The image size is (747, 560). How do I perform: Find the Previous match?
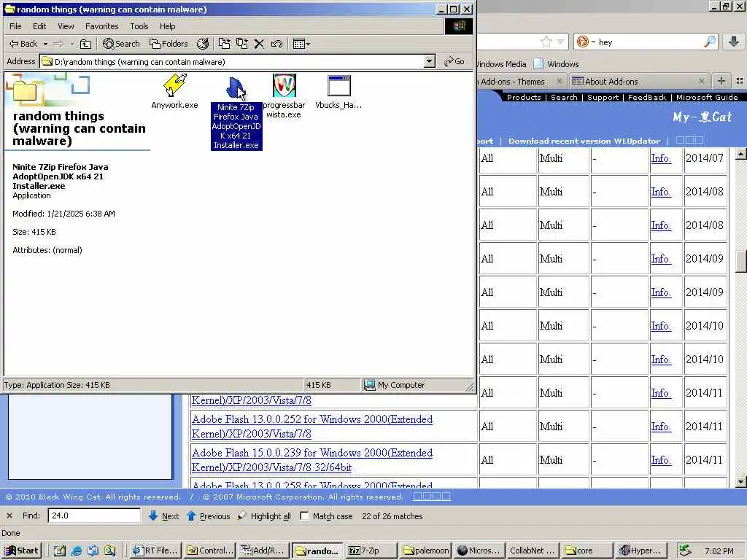pyautogui.click(x=209, y=516)
